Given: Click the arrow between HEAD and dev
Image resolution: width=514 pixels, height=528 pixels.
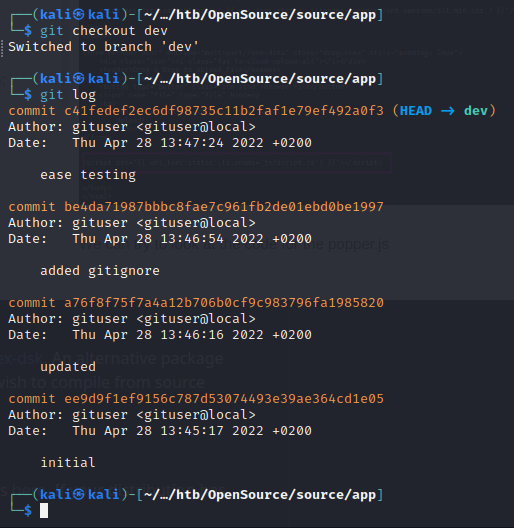Looking at the screenshot, I should pos(448,111).
